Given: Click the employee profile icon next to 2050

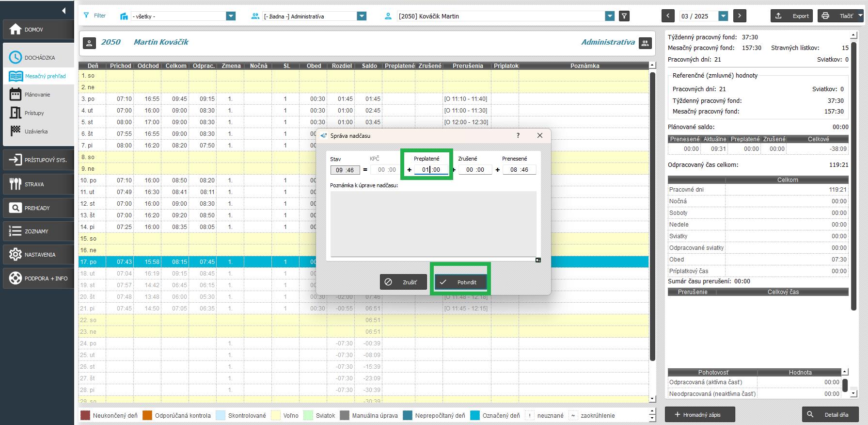Looking at the screenshot, I should click(x=89, y=43).
